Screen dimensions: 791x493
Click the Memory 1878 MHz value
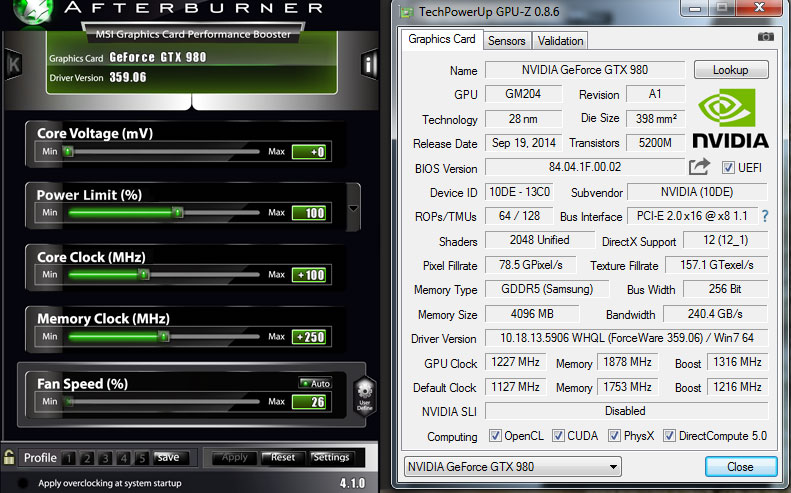tap(627, 362)
